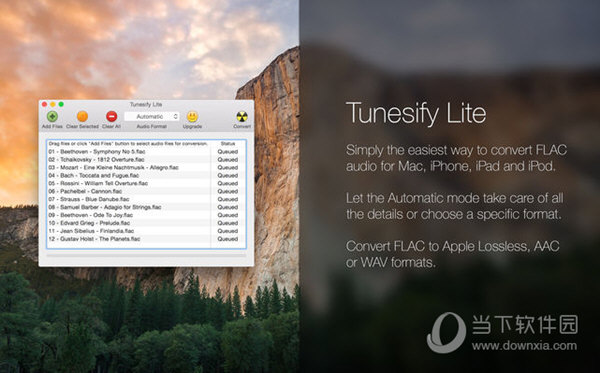
Task: Select row 05 - Rossini - William Tell Overture.flac
Action: [x=147, y=183]
